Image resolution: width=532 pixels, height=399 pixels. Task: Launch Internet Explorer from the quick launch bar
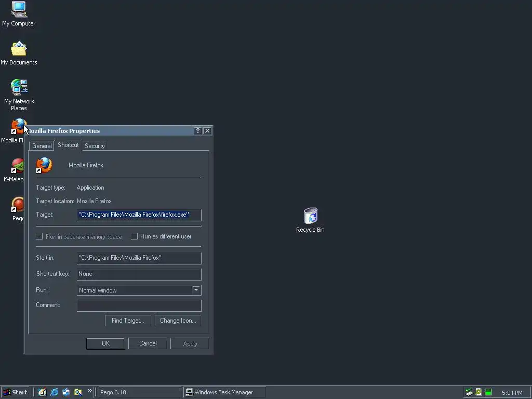54,392
